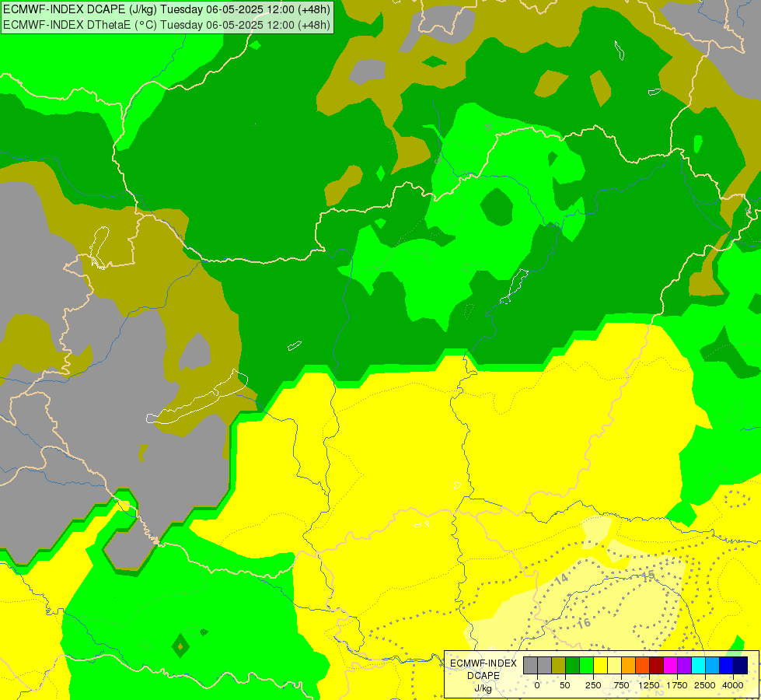This screenshot has height=700, width=761.
Task: Click the legend value 2500
Action: pos(705,685)
